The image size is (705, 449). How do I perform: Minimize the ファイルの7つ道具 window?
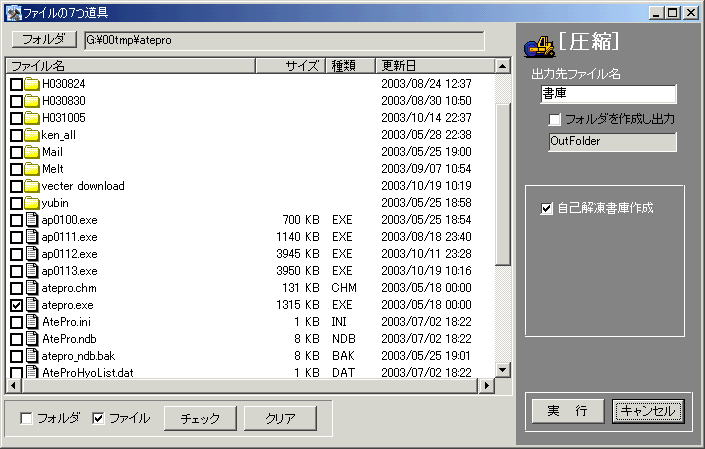[x=656, y=13]
